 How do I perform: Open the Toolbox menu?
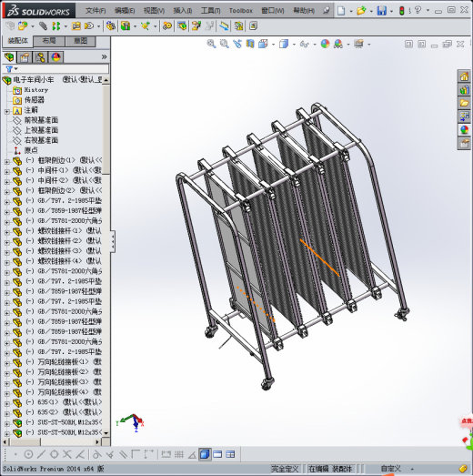coord(241,11)
